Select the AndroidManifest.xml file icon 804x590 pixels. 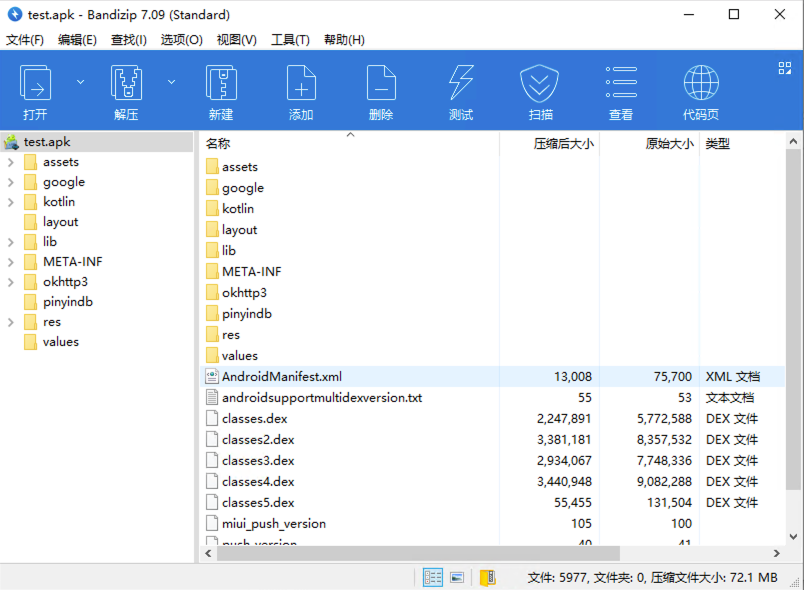click(212, 376)
